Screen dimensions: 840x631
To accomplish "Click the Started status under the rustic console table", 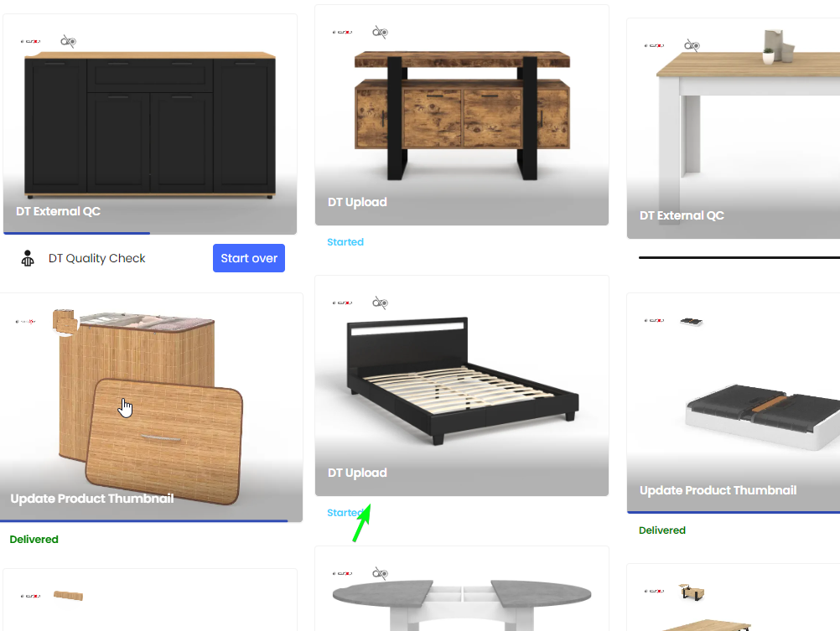I will click(x=345, y=242).
